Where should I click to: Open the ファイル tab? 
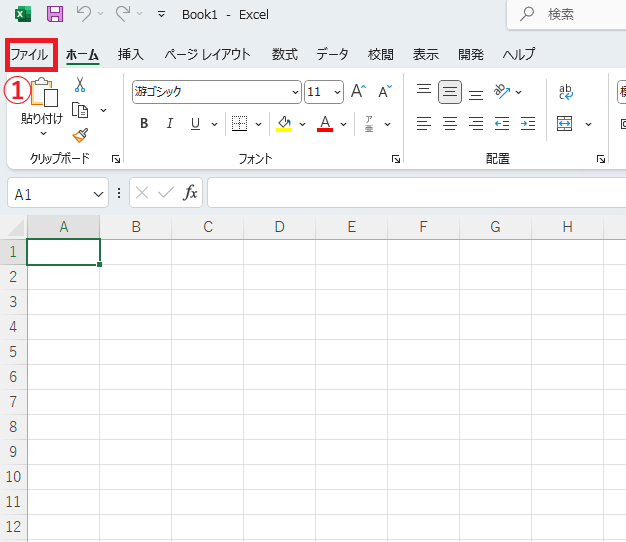[30, 54]
